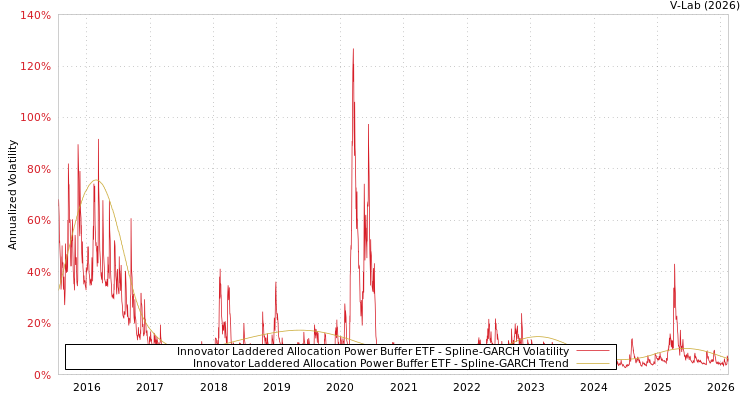Click the 120% y-axis label
750x400 pixels.
click(x=35, y=67)
